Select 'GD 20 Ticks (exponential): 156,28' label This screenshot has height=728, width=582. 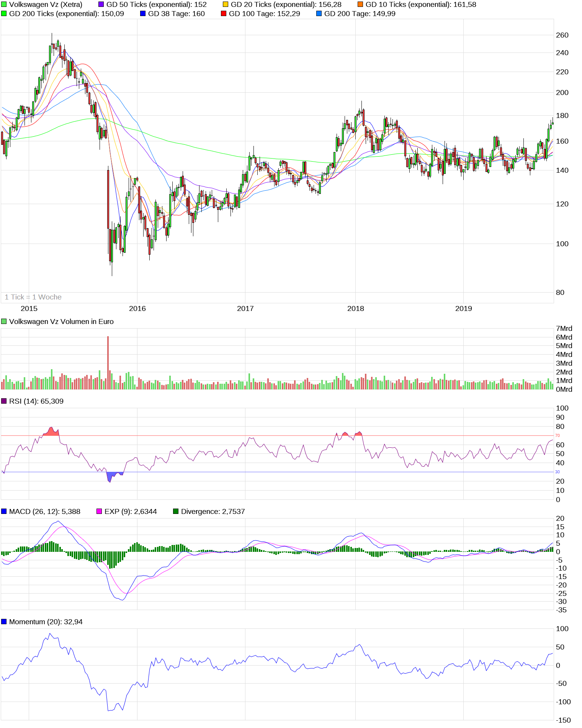point(286,5)
